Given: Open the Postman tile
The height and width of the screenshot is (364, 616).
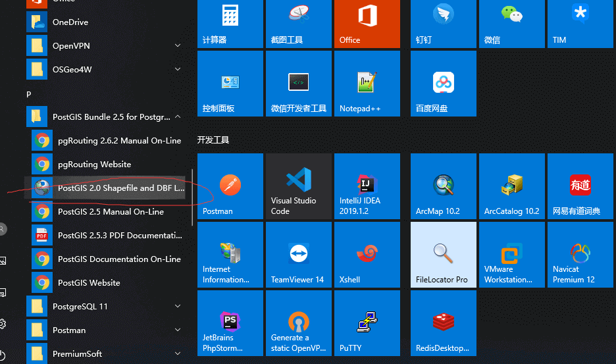Looking at the screenshot, I should click(230, 186).
